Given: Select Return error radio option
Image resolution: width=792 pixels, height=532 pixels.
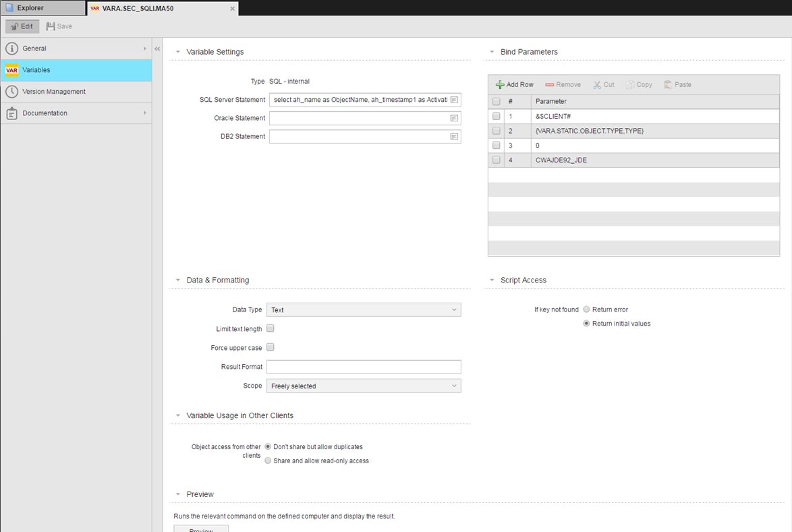Looking at the screenshot, I should tap(586, 309).
